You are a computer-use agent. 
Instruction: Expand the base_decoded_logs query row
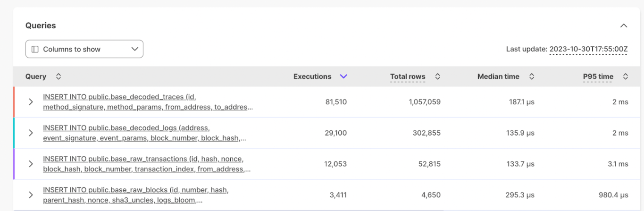31,133
